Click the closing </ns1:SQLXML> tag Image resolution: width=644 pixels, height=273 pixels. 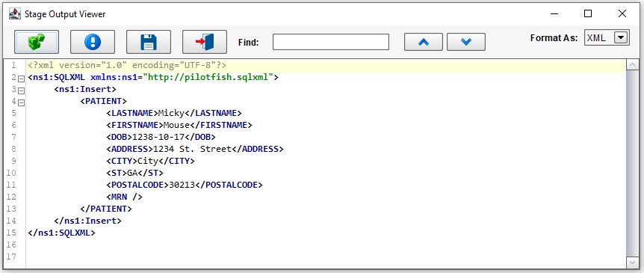tap(61, 233)
